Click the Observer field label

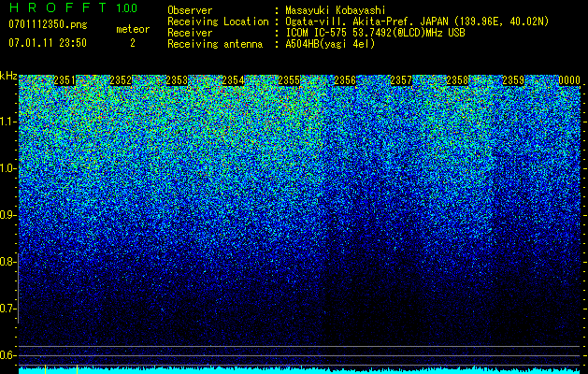pos(190,11)
